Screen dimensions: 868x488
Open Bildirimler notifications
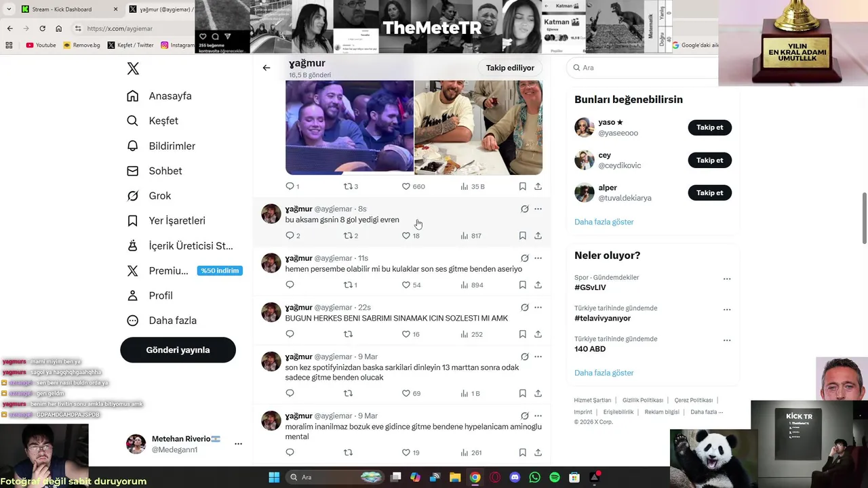click(x=161, y=146)
